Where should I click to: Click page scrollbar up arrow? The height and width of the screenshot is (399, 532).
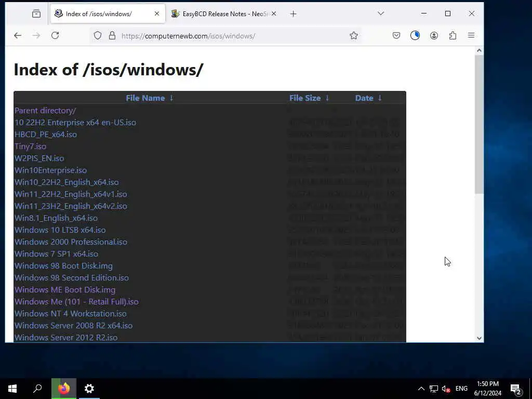pos(479,50)
